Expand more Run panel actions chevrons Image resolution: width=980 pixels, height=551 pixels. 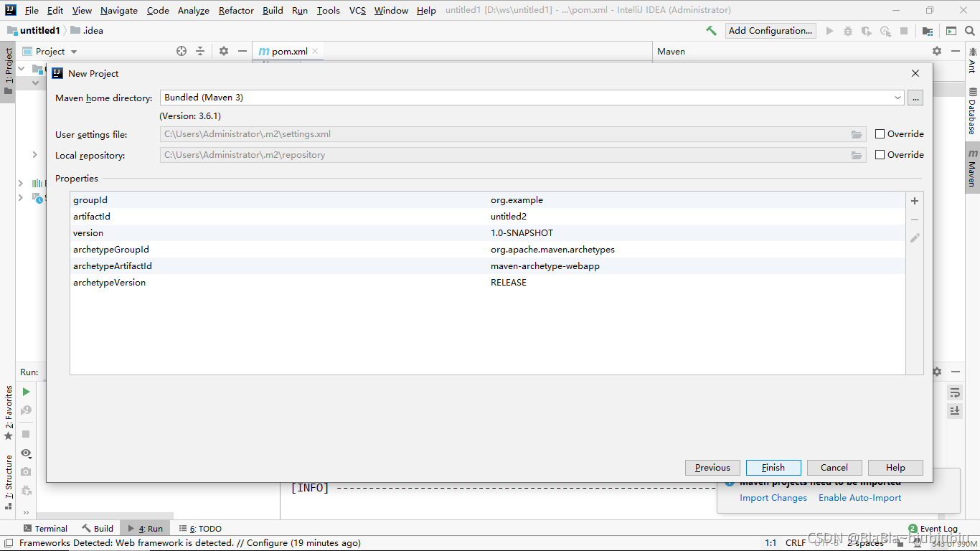click(x=27, y=512)
